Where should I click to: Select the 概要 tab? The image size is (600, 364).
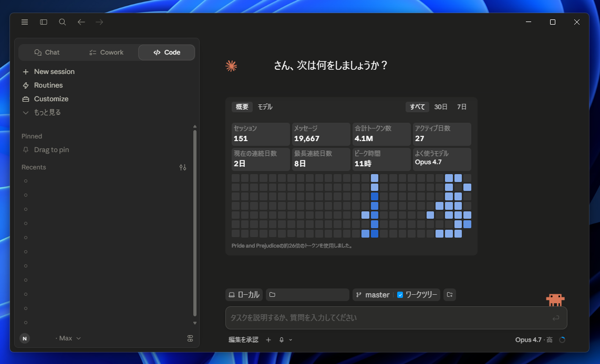click(242, 107)
